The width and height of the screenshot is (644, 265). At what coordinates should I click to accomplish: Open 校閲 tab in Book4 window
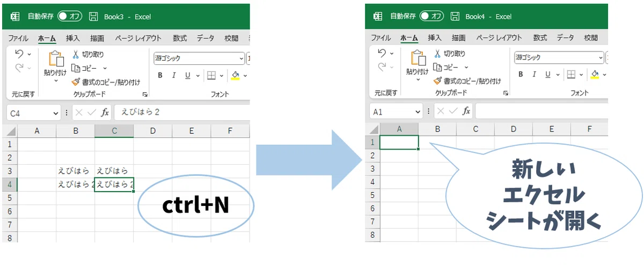point(591,38)
